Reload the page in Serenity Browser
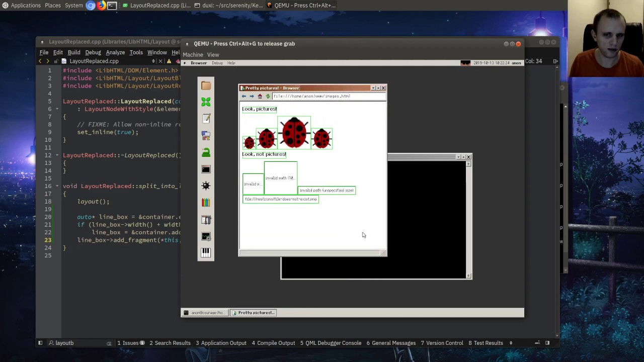Image resolution: width=644 pixels, height=362 pixels. click(x=268, y=96)
